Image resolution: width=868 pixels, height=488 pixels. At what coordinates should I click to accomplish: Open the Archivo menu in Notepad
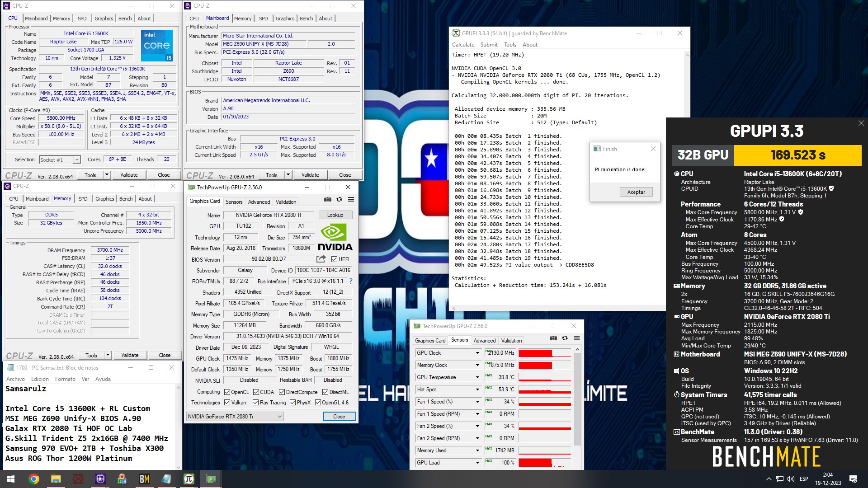pyautogui.click(x=15, y=379)
